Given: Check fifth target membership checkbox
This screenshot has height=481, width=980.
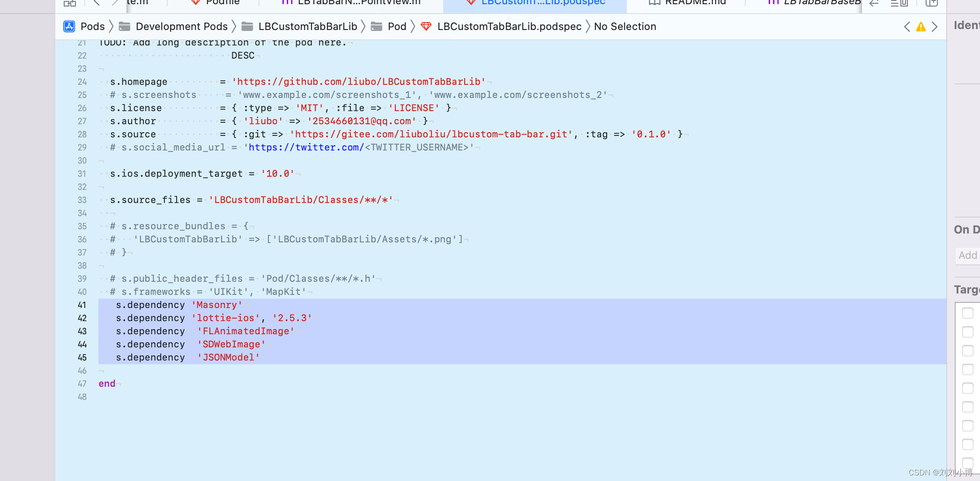Looking at the screenshot, I should (968, 388).
